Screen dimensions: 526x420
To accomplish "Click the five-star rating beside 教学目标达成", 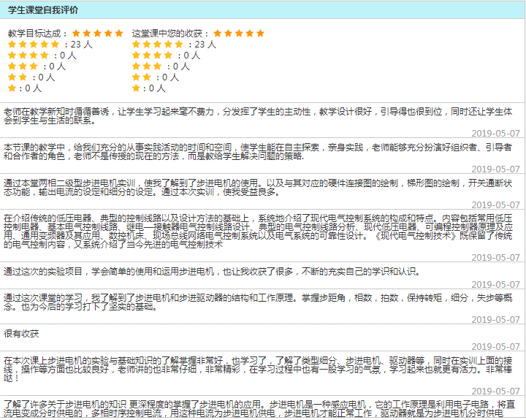I will pyautogui.click(x=97, y=34).
